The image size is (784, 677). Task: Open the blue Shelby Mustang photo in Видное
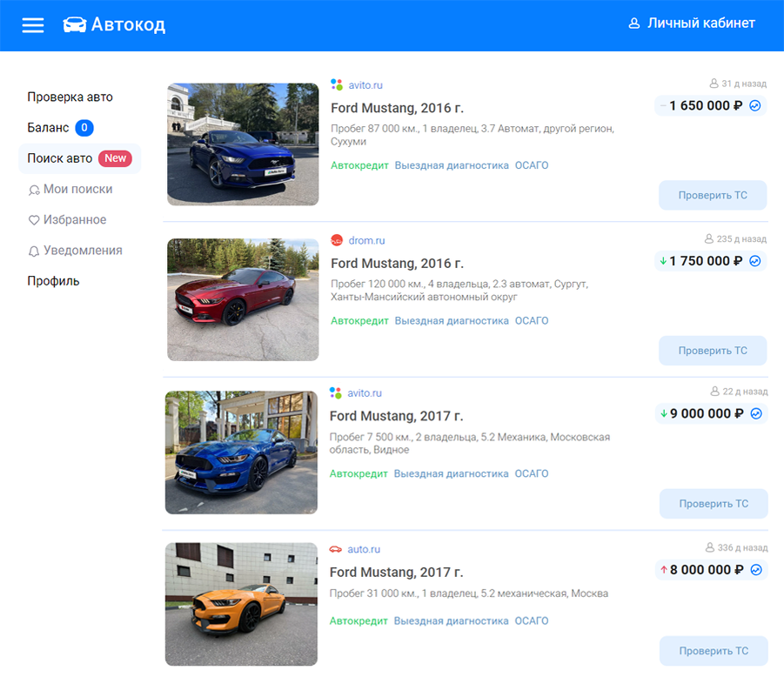tap(242, 452)
